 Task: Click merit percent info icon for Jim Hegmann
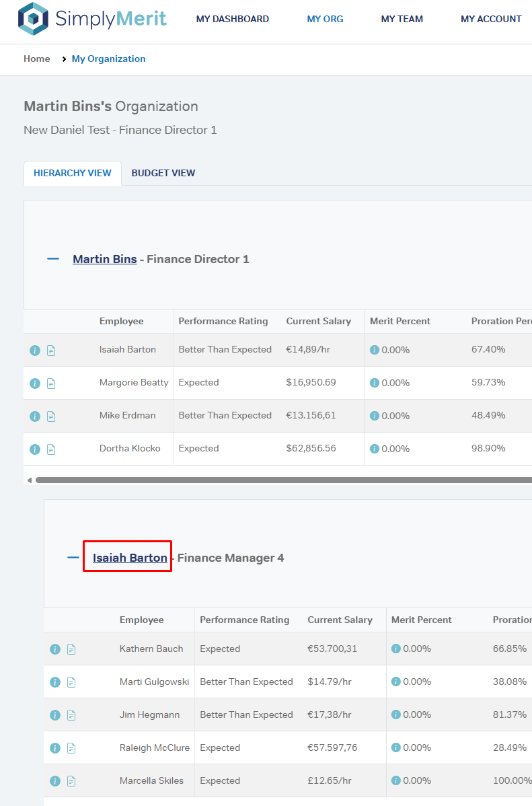pos(396,715)
